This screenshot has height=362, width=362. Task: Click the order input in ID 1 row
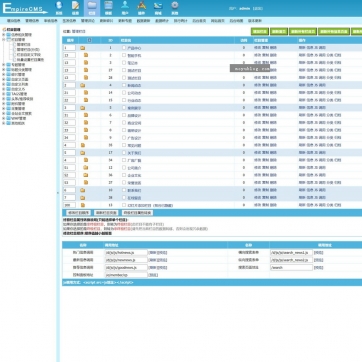tap(69, 48)
